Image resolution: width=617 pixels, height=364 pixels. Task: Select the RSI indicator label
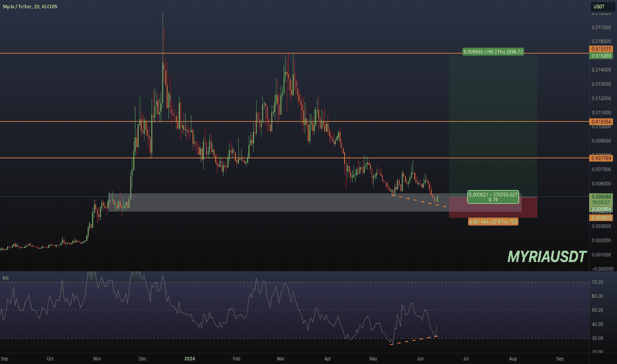(x=5, y=278)
